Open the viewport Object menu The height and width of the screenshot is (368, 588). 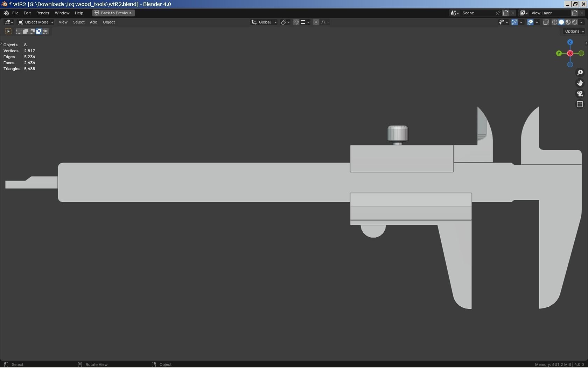(x=109, y=22)
